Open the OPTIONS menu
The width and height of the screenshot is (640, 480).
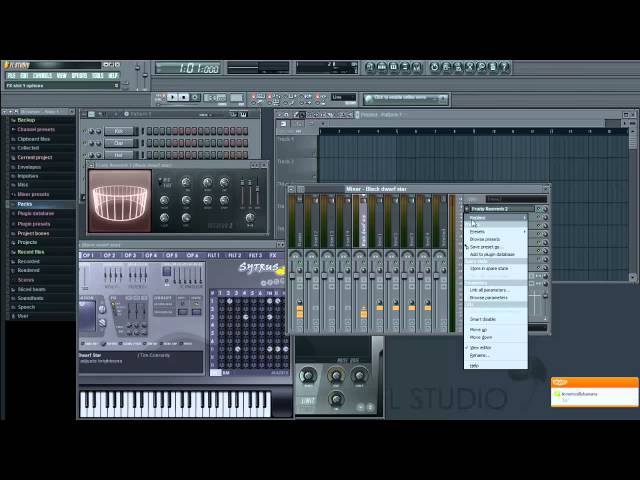tap(79, 76)
